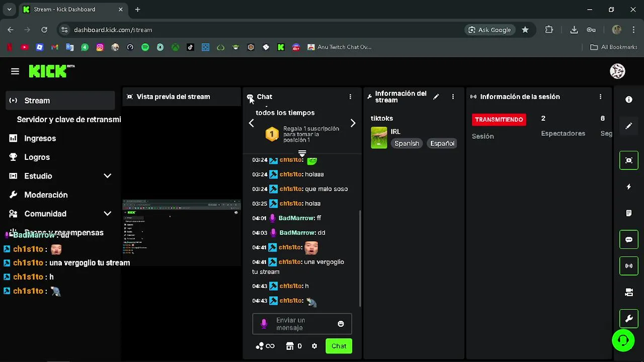Image resolution: width=644 pixels, height=362 pixels.
Task: Open the Chat panel three-dot menu
Action: (350, 97)
